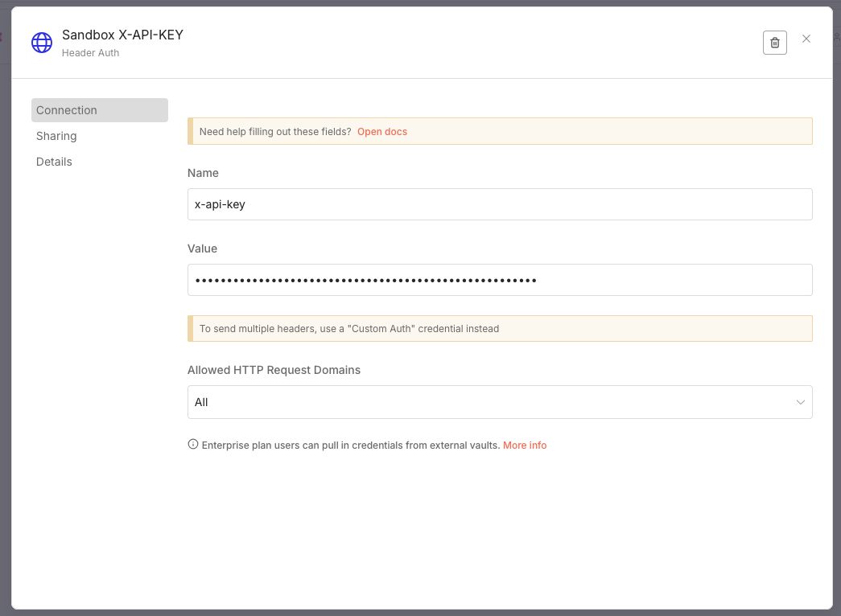Click the Header Auth subtitle text
The image size is (841, 616).
tap(90, 53)
